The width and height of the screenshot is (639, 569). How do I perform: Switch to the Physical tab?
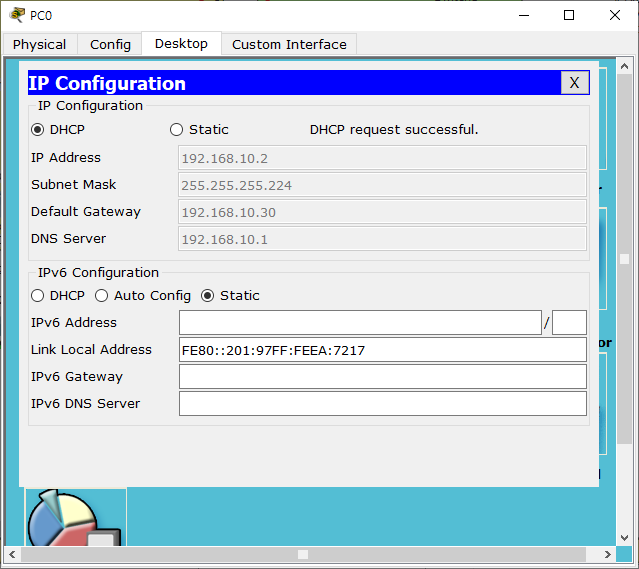point(40,44)
